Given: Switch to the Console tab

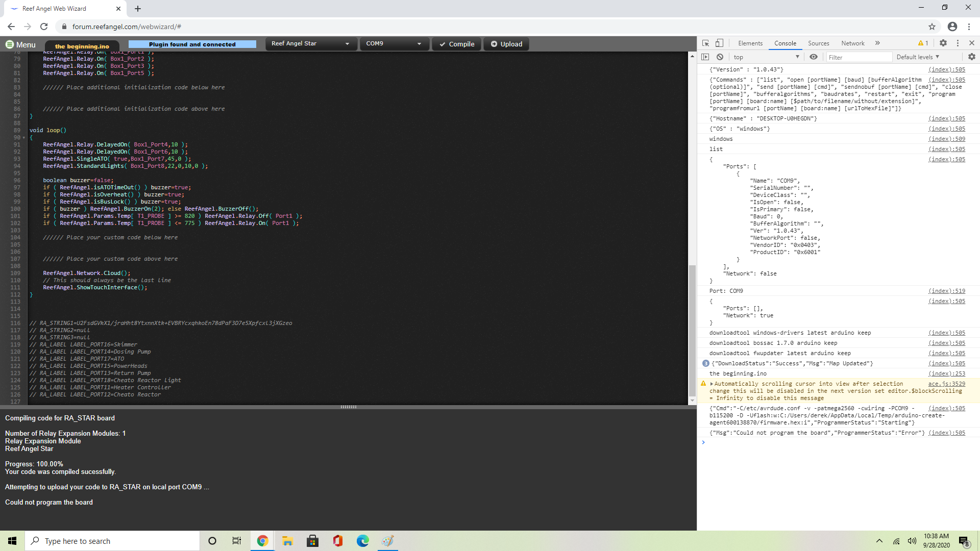Looking at the screenshot, I should (x=785, y=43).
